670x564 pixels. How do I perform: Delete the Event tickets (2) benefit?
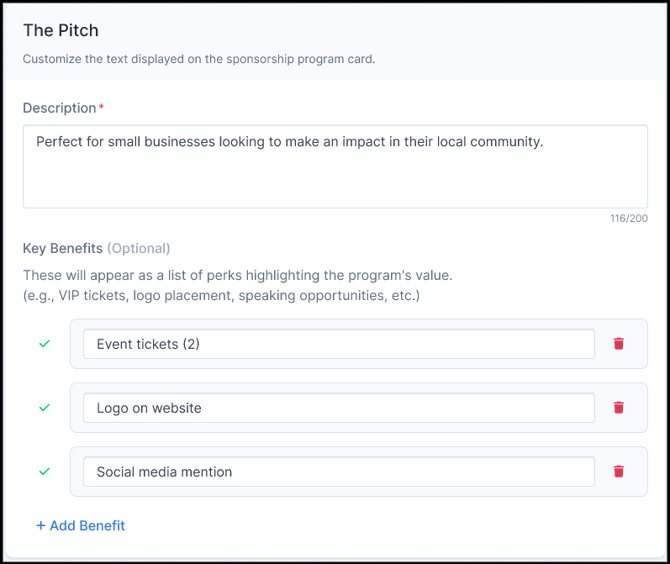pos(618,344)
